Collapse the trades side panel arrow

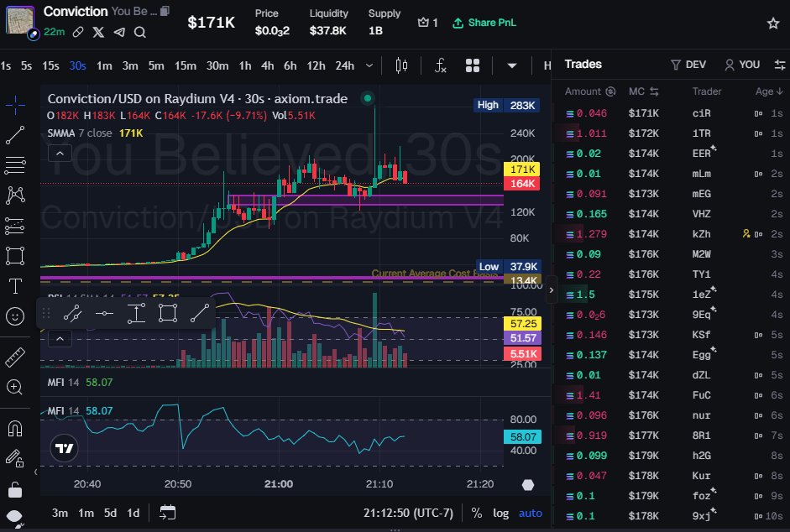pos(552,290)
